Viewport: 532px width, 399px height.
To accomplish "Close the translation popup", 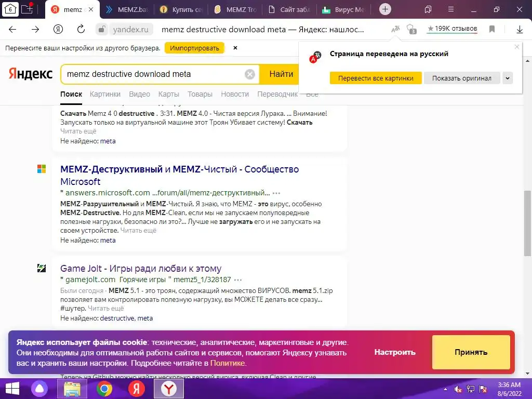I will [x=517, y=47].
